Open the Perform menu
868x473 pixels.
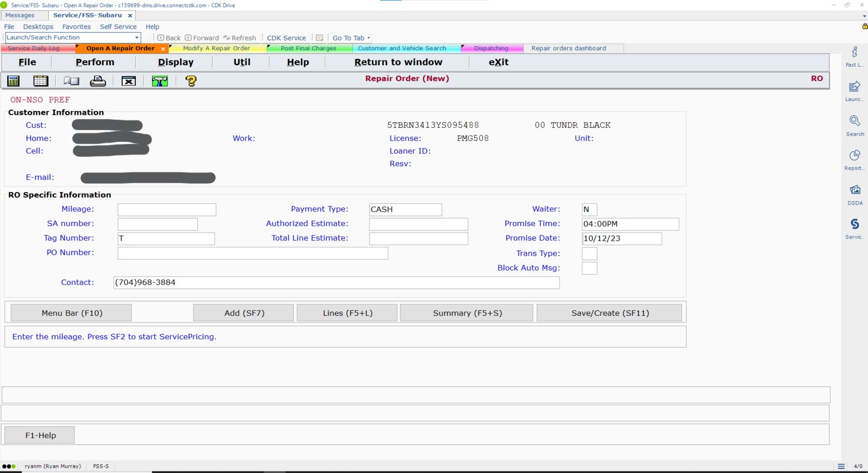(95, 62)
